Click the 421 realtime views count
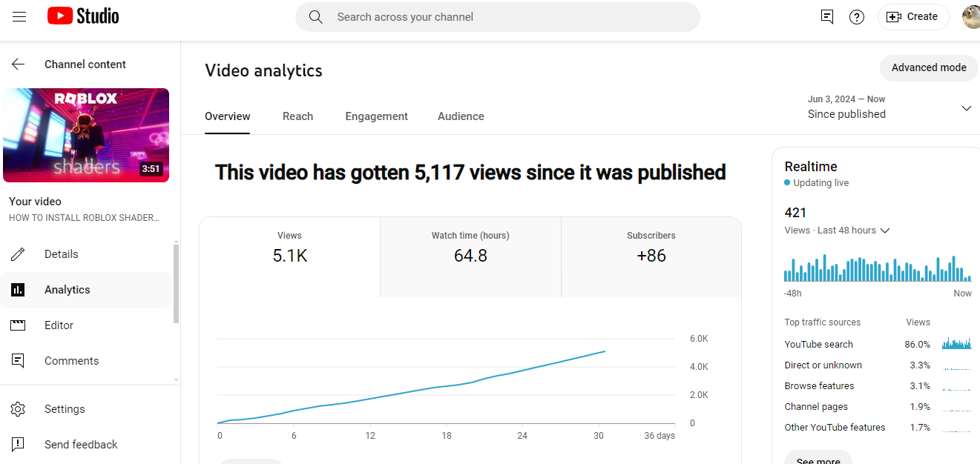The height and width of the screenshot is (464, 980). (795, 213)
